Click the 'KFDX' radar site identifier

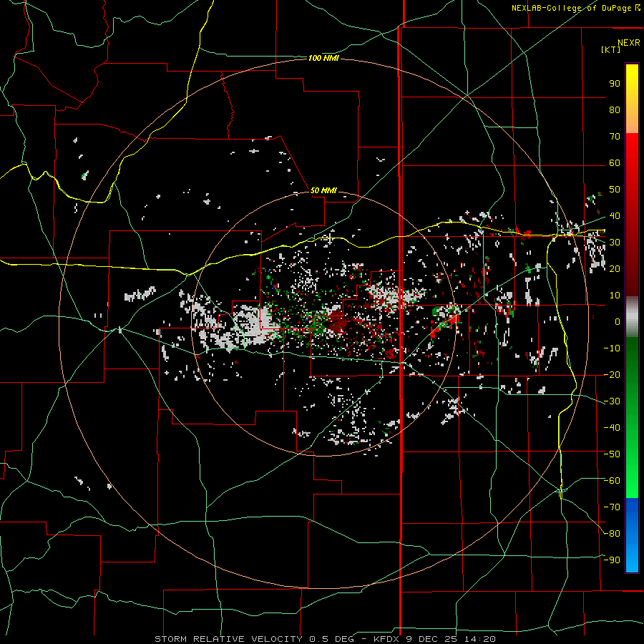(x=386, y=639)
